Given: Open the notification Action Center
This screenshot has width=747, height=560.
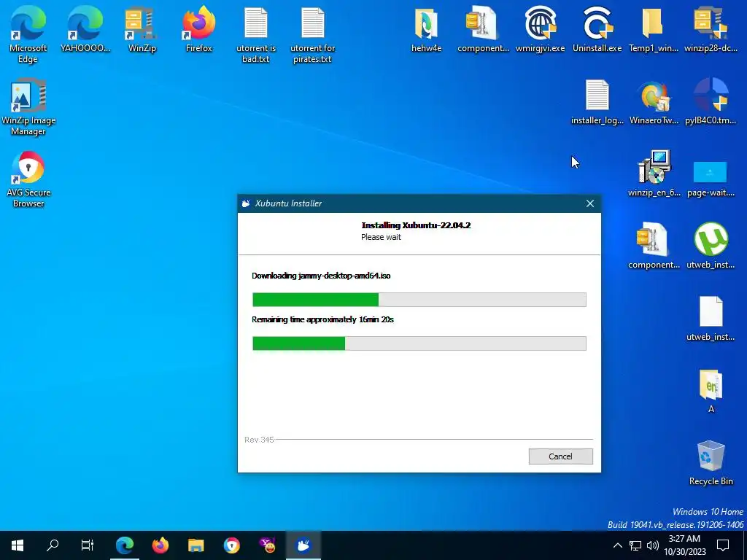Looking at the screenshot, I should pos(723,545).
